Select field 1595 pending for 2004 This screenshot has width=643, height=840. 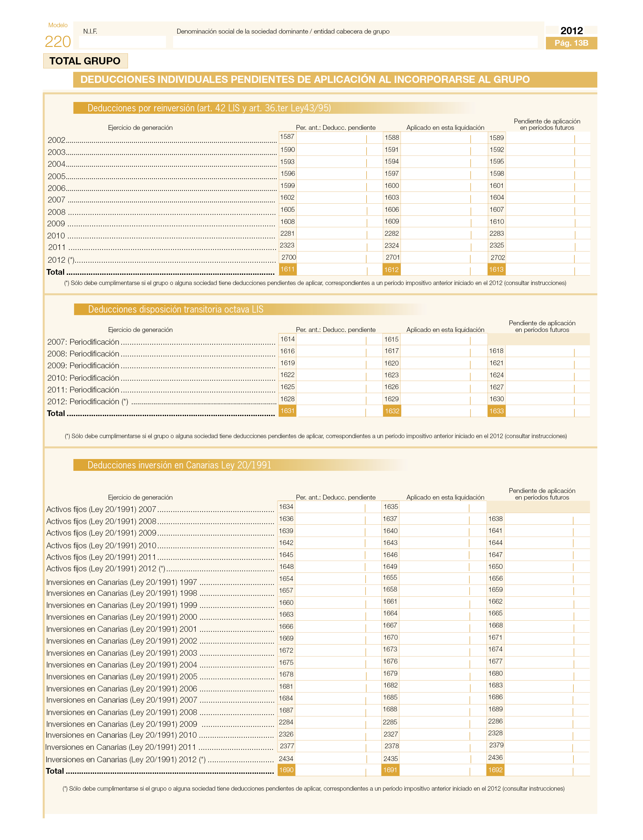(x=548, y=162)
